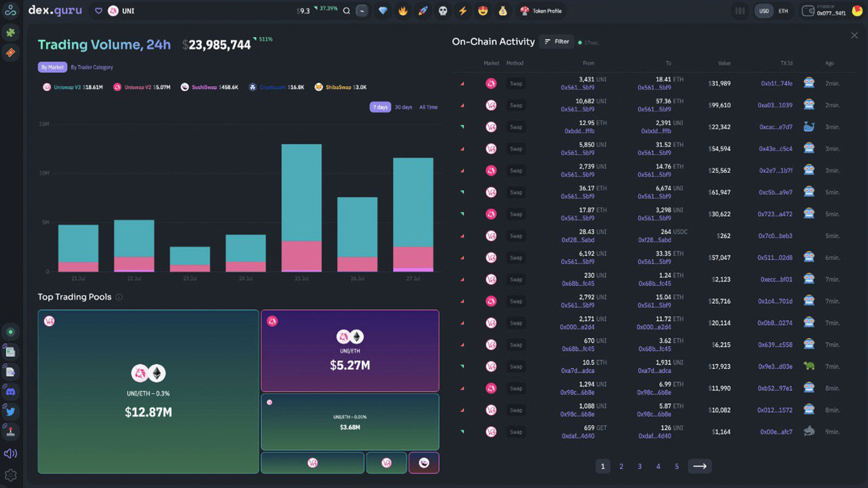868x488 pixels.
Task: Switch currency display to ETH
Action: (783, 11)
